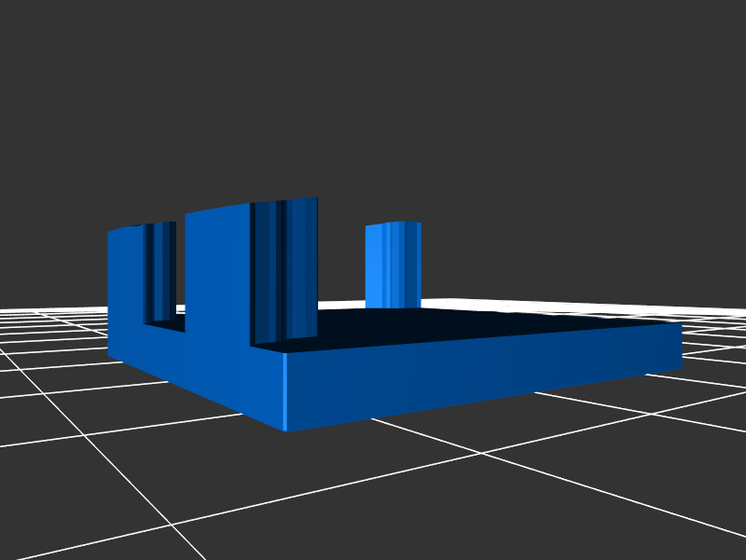Click the striped curved surface inside left notch
This screenshot has width=746, height=560.
point(160,272)
